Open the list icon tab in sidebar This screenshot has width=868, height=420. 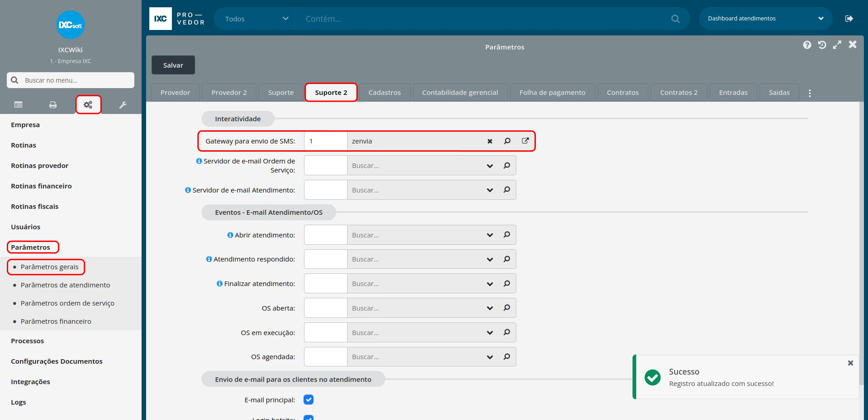[x=18, y=105]
